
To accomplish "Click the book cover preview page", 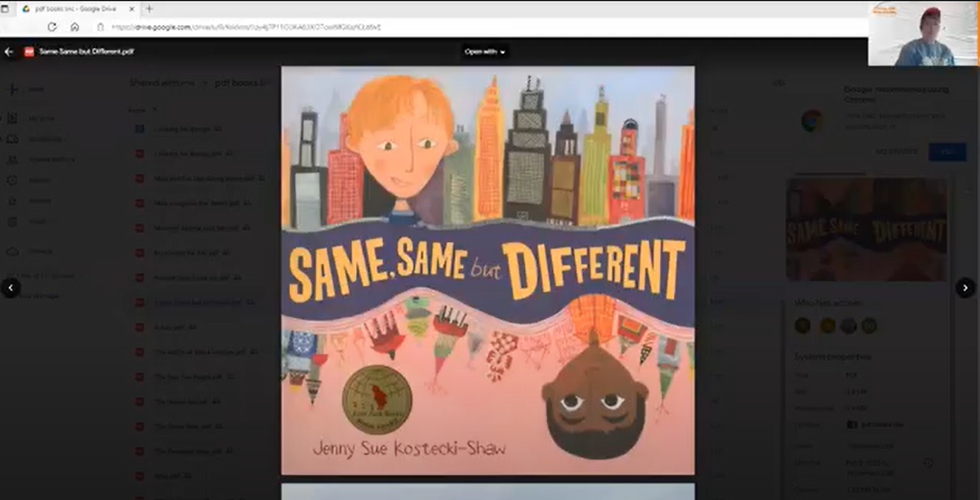I will pos(488,270).
